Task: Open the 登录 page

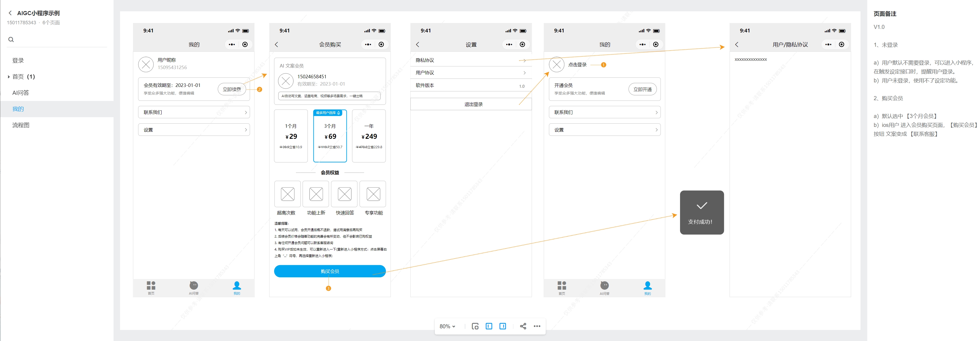Action: point(18,60)
